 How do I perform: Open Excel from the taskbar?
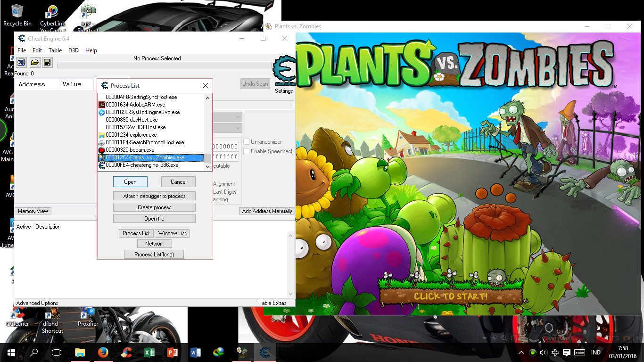pos(149,352)
